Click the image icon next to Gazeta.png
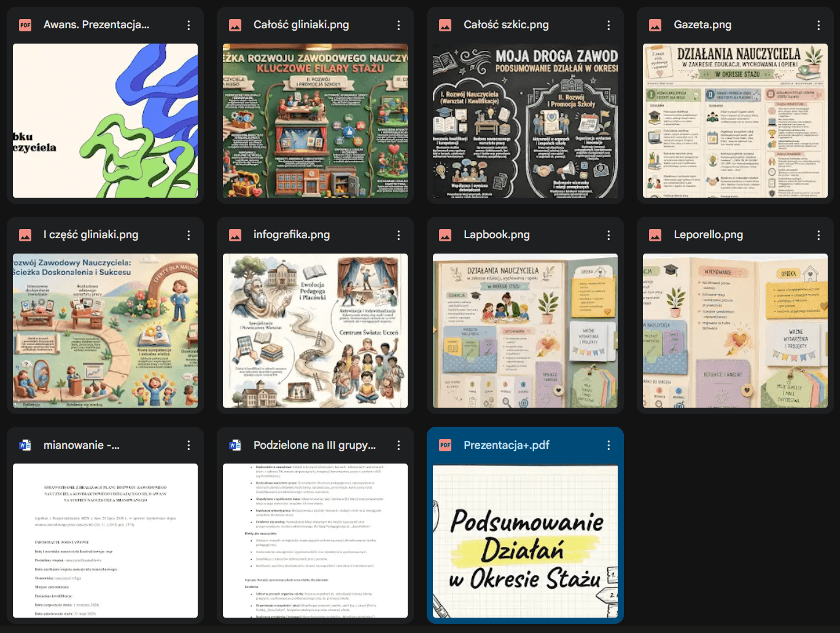Viewport: 840px width, 633px height. pyautogui.click(x=655, y=25)
